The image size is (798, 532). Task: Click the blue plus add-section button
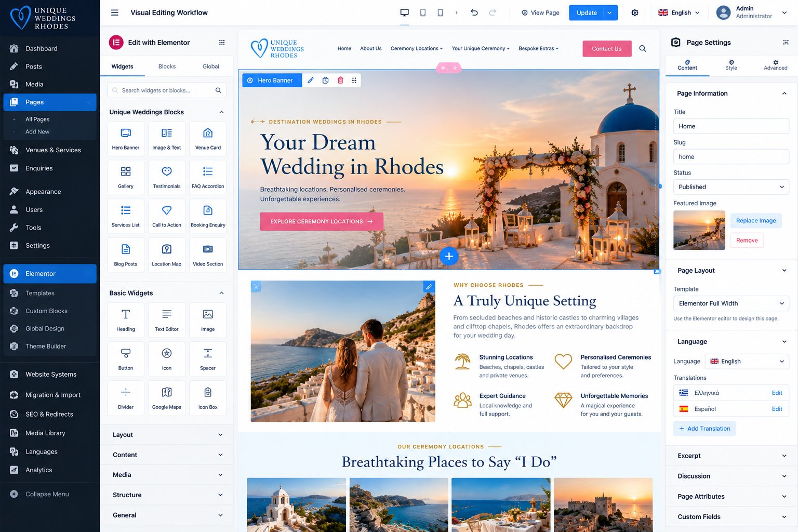pyautogui.click(x=449, y=256)
